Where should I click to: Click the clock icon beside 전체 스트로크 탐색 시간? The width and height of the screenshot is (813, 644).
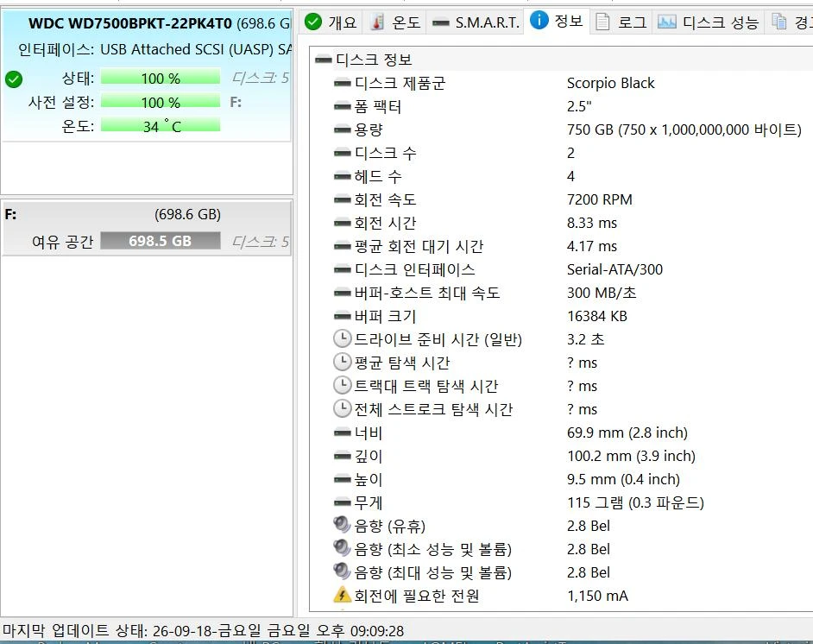click(x=343, y=408)
